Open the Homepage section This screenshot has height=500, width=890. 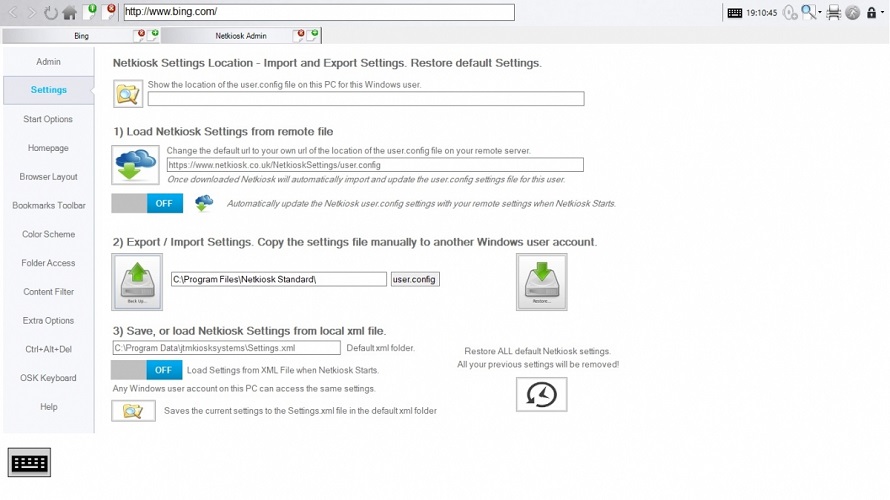point(48,148)
